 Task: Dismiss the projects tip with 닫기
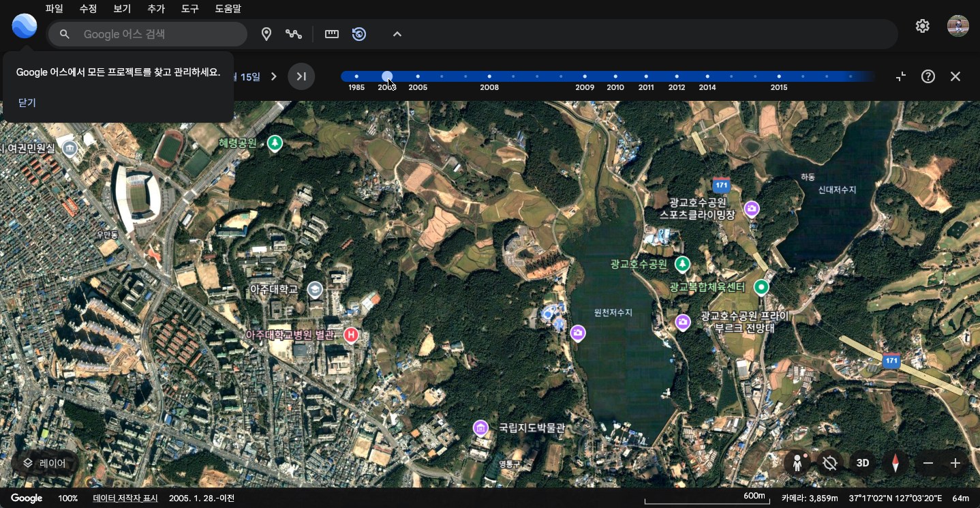[x=27, y=103]
